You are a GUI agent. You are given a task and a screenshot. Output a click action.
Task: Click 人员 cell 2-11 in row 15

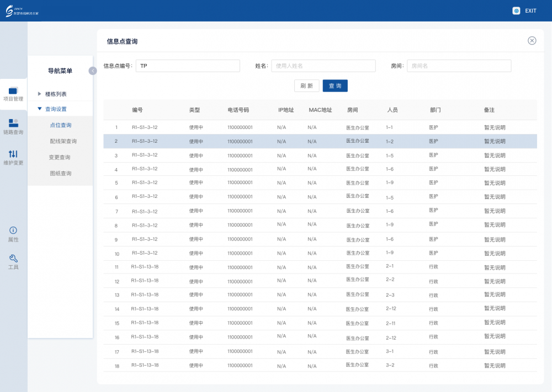click(x=390, y=323)
